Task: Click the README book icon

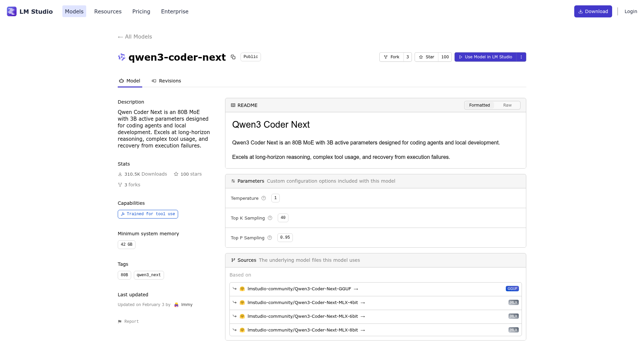Action: pos(233,105)
